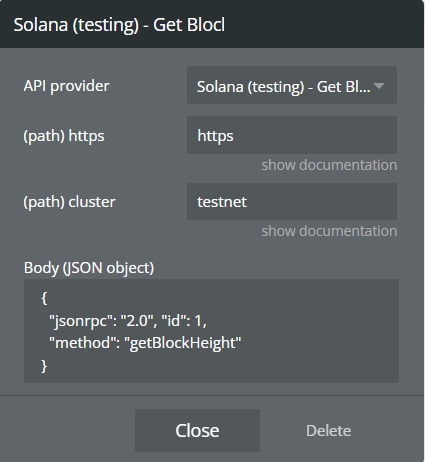The height and width of the screenshot is (462, 425).
Task: Click the "getBlockHeight" value in the body
Action: [183, 343]
